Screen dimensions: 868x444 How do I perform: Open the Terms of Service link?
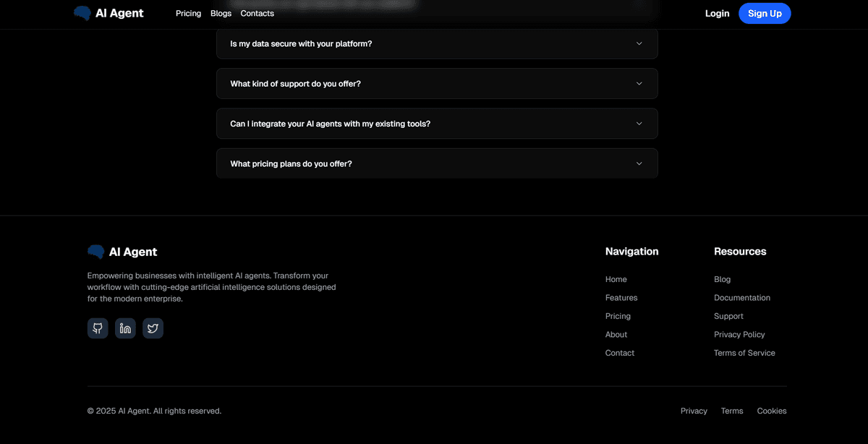coord(744,353)
